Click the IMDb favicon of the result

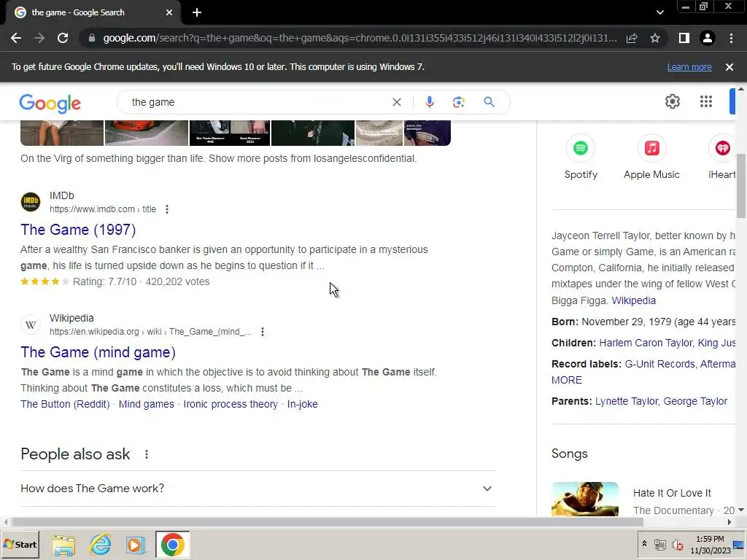[31, 202]
